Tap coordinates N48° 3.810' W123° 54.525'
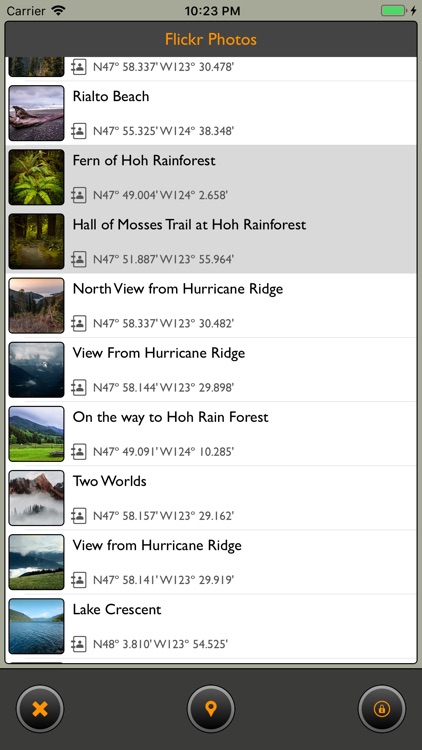The image size is (422, 750). 160,644
